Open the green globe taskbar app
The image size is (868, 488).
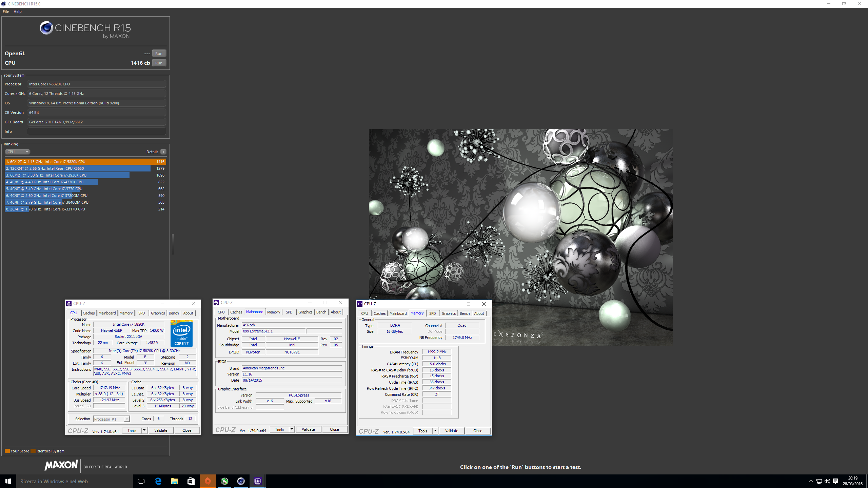tap(224, 481)
